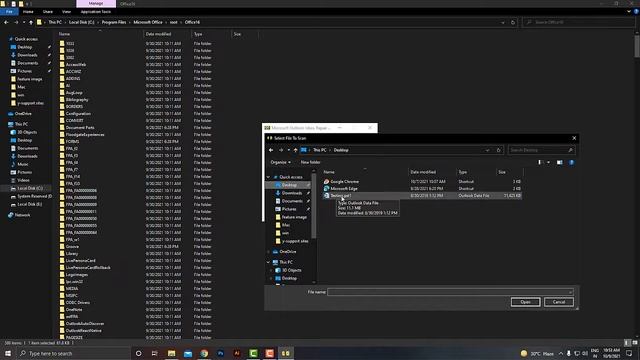Click New folder in the file dialog

(310, 162)
